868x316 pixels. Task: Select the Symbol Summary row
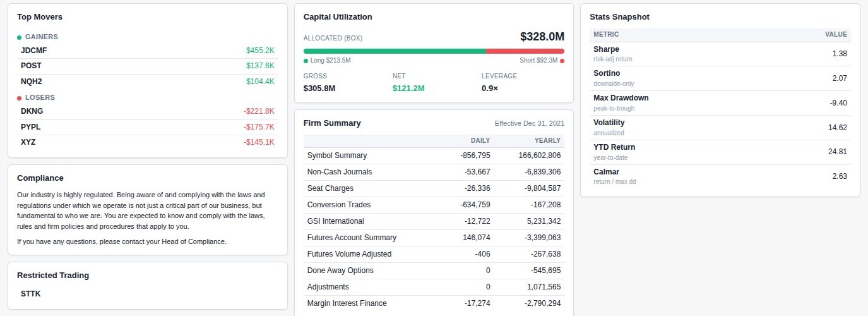[434, 155]
